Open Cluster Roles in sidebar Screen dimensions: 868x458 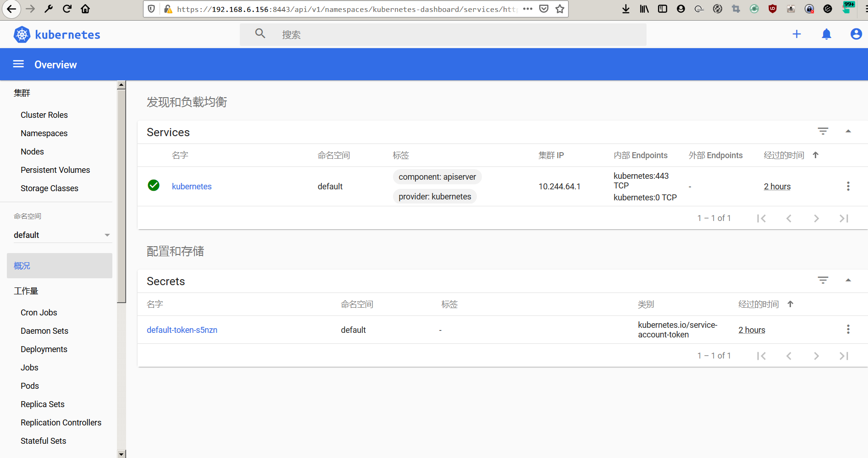point(44,115)
